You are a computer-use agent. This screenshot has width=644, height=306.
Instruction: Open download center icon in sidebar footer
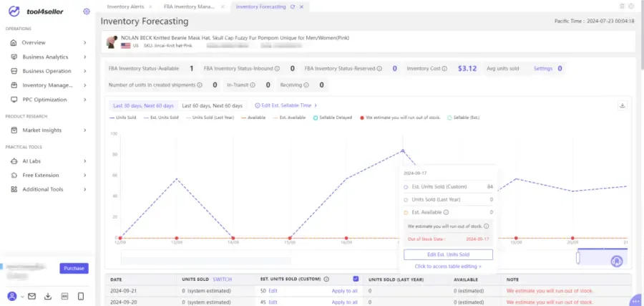(48, 296)
